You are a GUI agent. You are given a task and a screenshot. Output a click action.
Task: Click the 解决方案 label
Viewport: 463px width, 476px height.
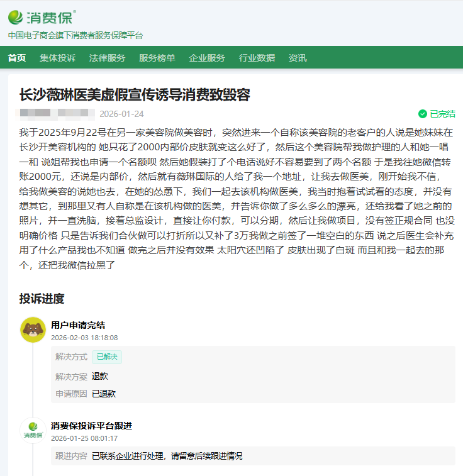click(71, 377)
